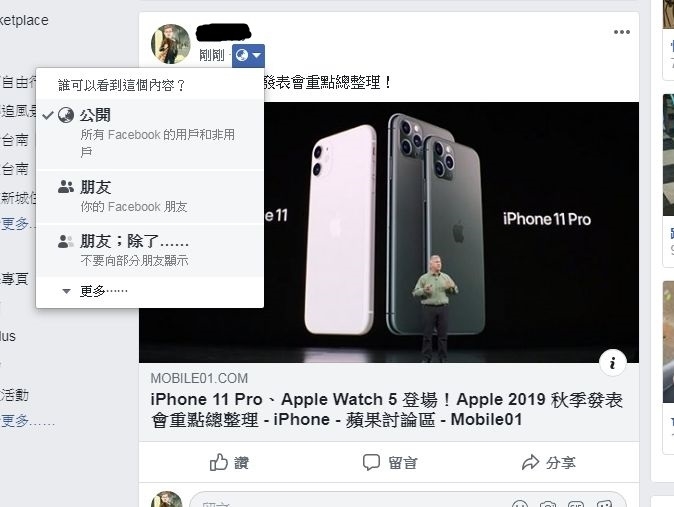Click the comment input field
This screenshot has height=507, width=674.
point(407,501)
